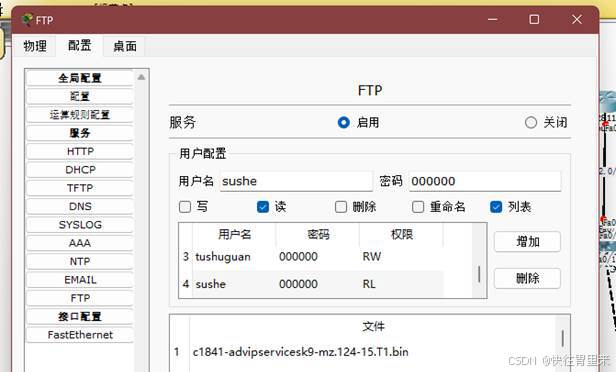Toggle the 删除 permission checkbox
Viewport: 616px width, 372px height.
click(x=341, y=207)
